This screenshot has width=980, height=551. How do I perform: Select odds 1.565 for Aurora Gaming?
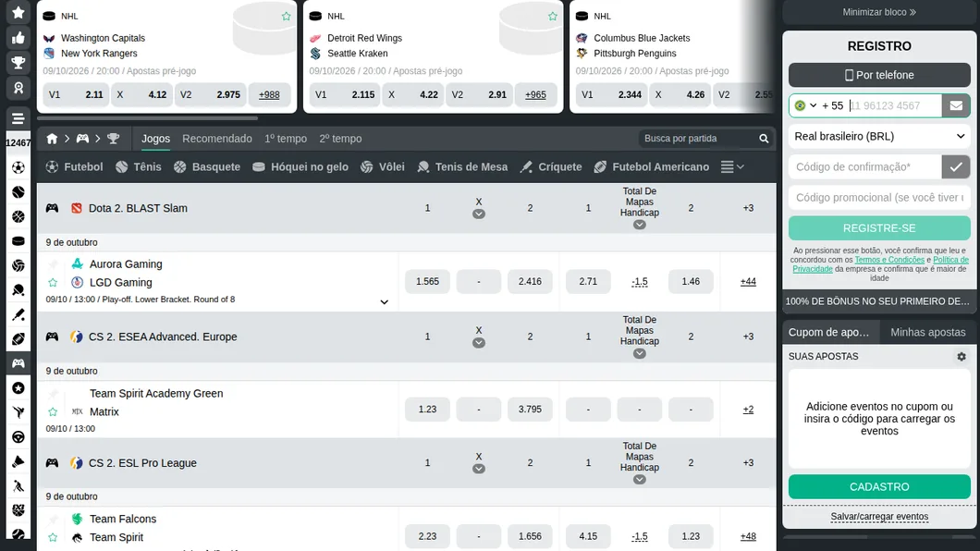point(427,282)
